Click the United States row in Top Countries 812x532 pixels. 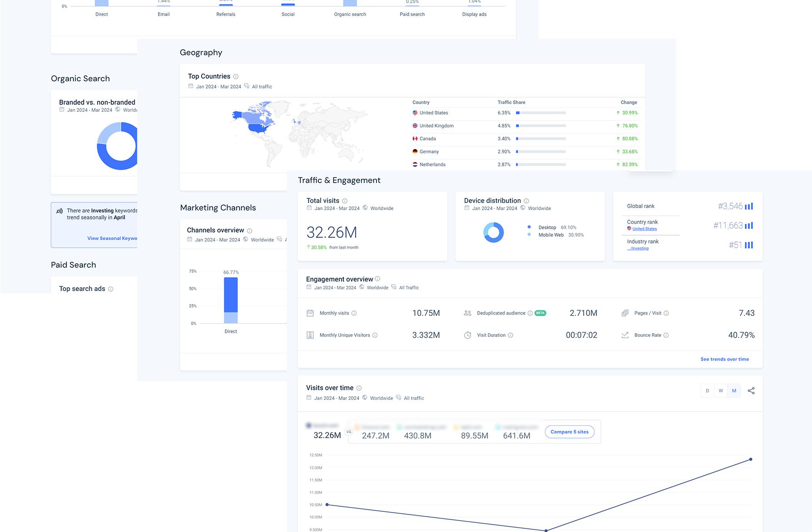[525, 113]
